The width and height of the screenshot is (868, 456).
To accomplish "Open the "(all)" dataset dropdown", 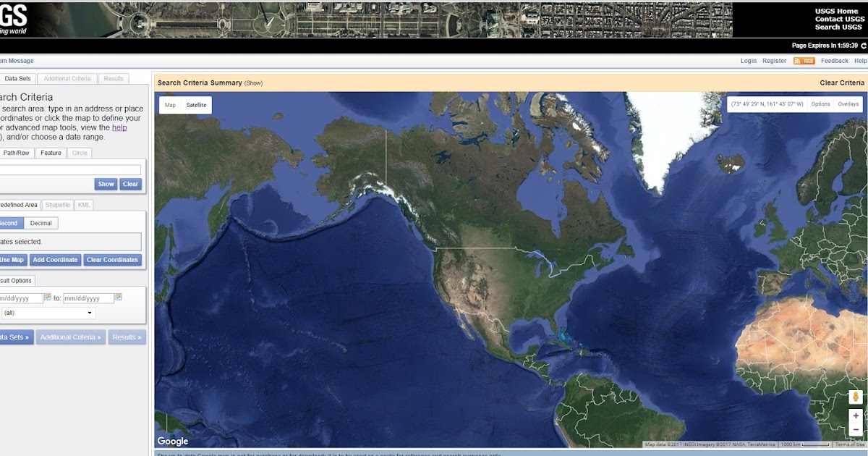I will pos(49,313).
